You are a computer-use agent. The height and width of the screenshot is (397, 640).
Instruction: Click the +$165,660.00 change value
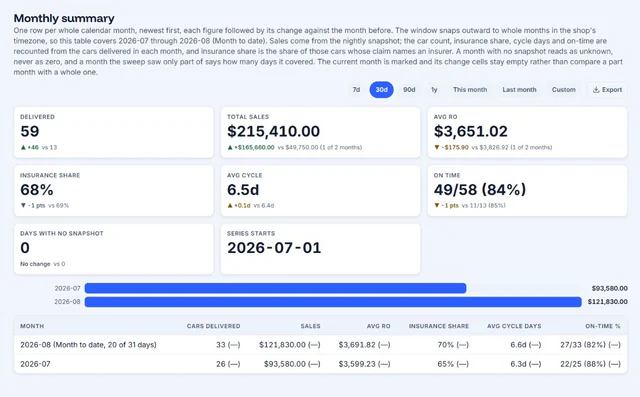(x=254, y=147)
